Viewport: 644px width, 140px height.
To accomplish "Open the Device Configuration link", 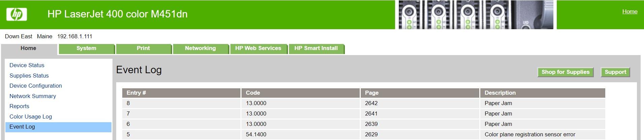I will [36, 86].
